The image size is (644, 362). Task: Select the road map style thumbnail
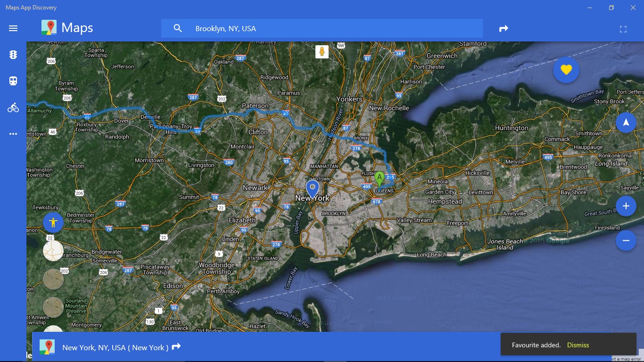(x=53, y=250)
